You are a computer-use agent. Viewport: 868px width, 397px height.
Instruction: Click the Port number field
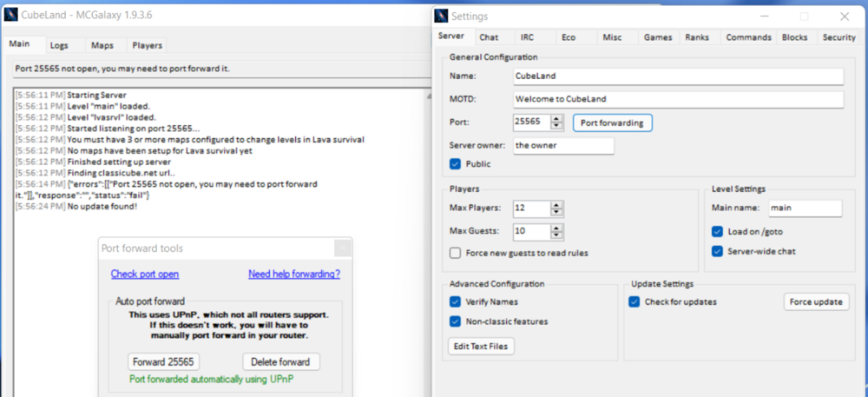532,122
